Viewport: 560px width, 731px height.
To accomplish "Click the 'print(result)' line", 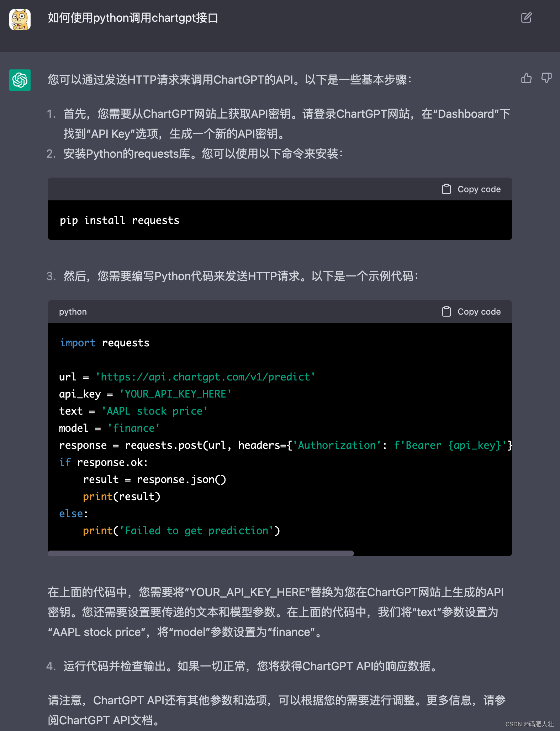I will pos(122,496).
